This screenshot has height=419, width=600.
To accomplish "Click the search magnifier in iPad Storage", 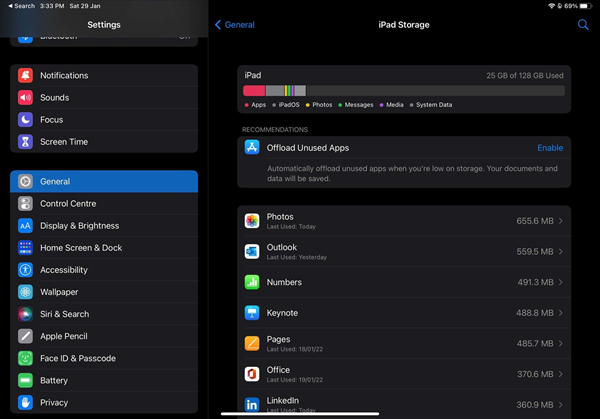I will (x=583, y=25).
